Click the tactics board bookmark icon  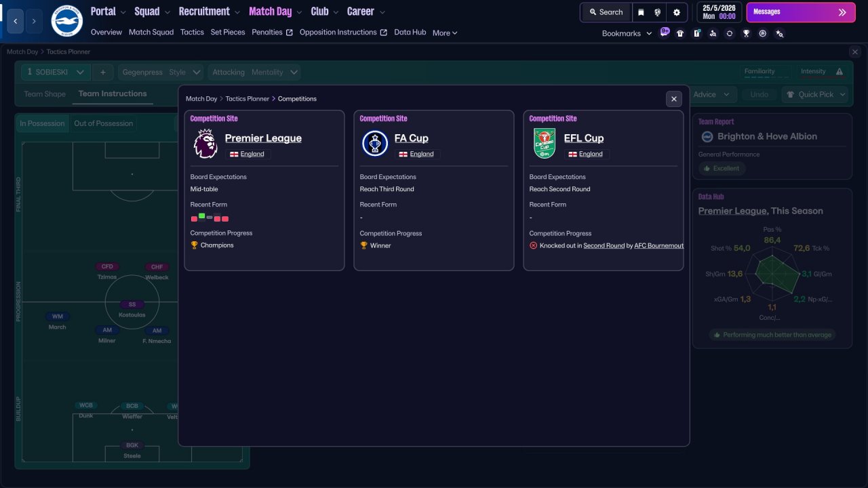(x=696, y=33)
